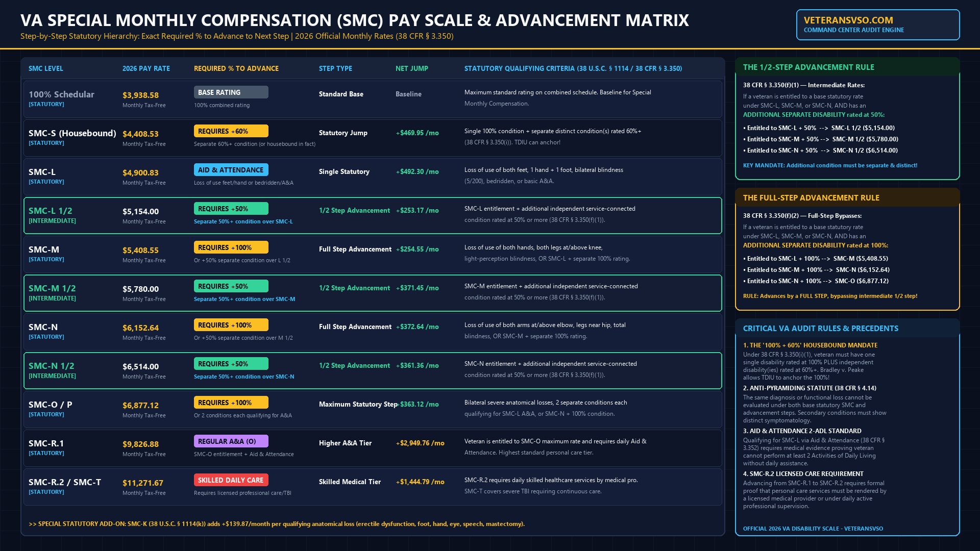Click the NET JUMP column header
Screen dimensions: 980x551
pyautogui.click(x=412, y=68)
